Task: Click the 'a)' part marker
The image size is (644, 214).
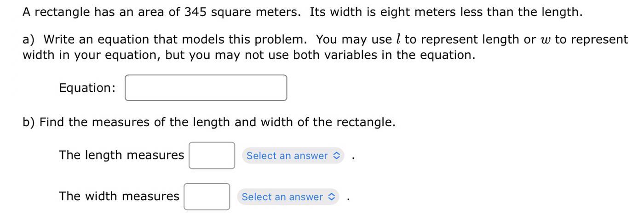Action: click(x=29, y=39)
